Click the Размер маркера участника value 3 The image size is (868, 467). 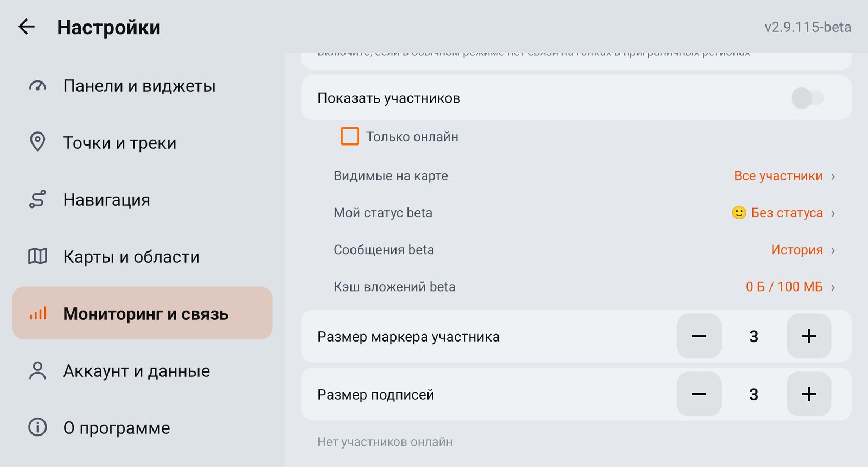[754, 337]
